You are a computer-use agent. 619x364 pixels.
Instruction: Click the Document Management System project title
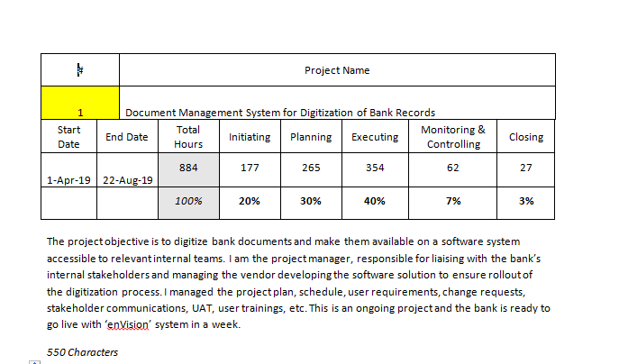click(280, 113)
